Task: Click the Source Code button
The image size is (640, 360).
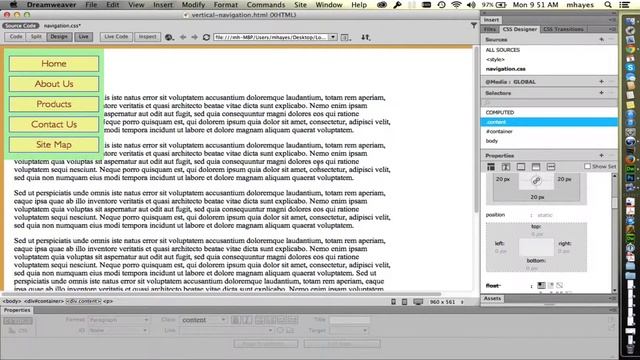Action: [20, 26]
